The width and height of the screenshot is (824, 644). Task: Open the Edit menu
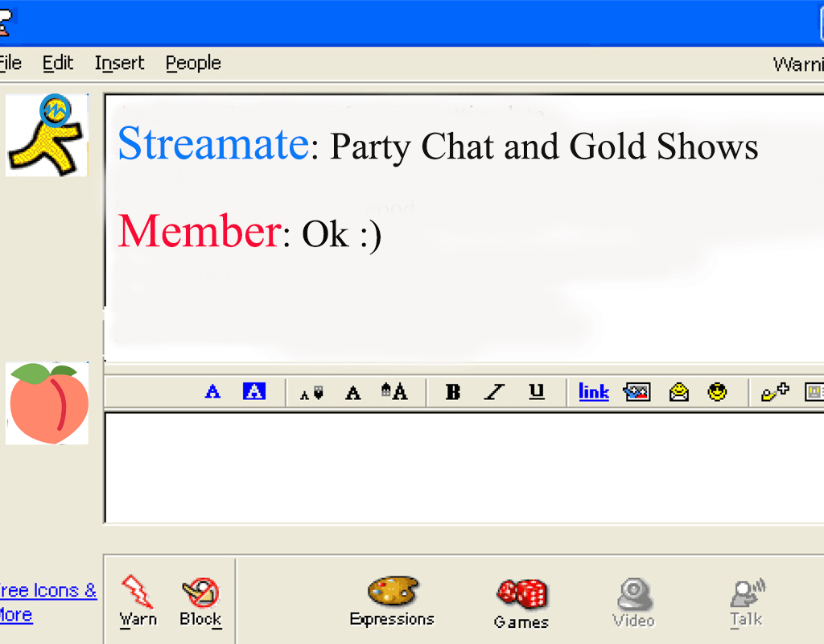point(58,63)
